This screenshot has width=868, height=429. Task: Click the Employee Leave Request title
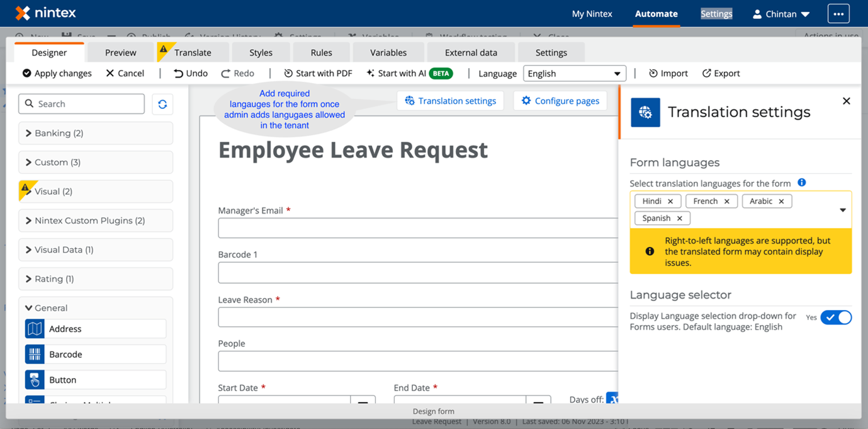coord(353,150)
